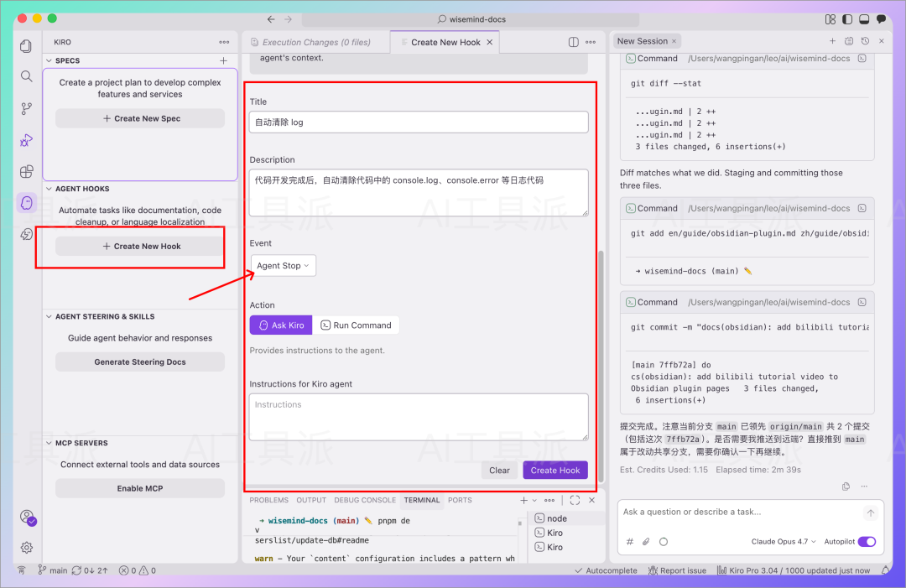Open the Manage settings gear icon
Image resolution: width=906 pixels, height=588 pixels.
click(27, 547)
